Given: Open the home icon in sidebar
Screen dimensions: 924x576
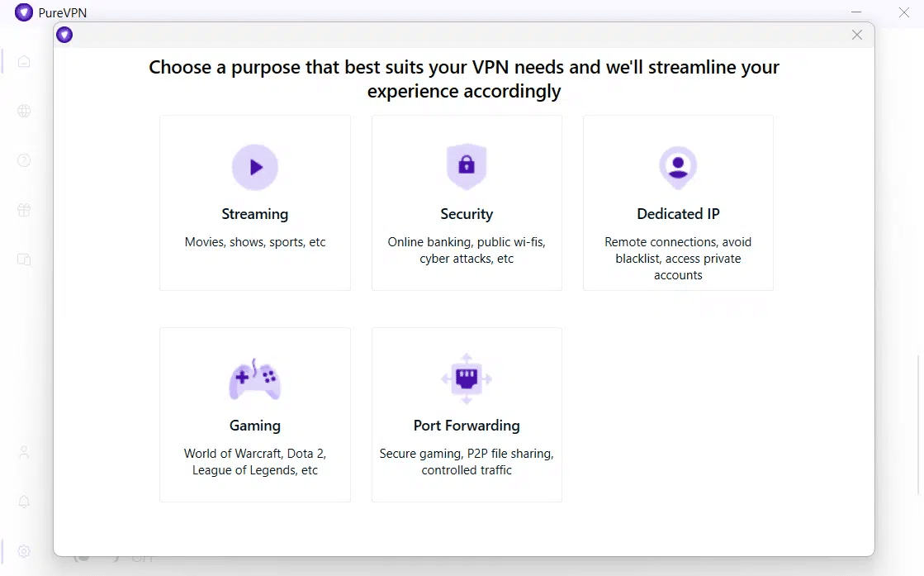Looking at the screenshot, I should coord(24,61).
